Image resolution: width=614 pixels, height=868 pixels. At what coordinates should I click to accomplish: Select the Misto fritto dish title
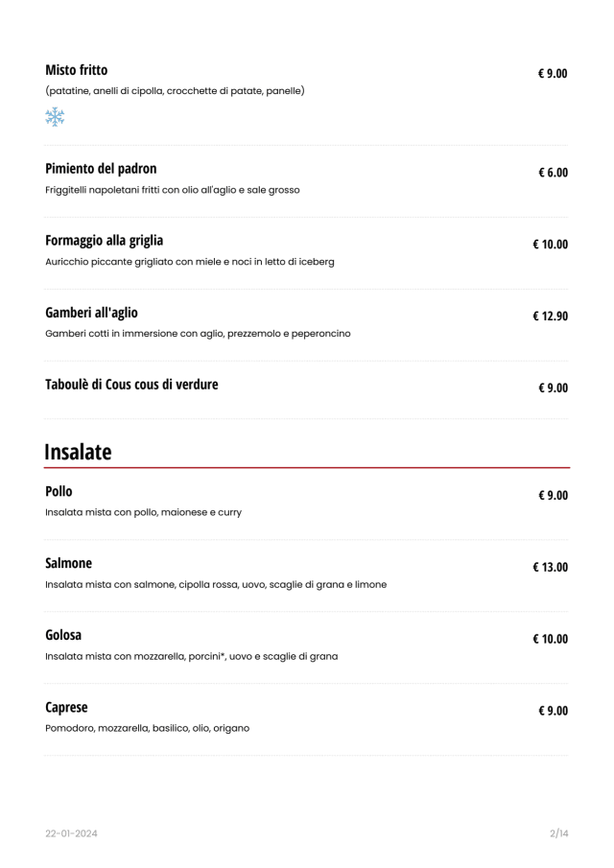coord(77,70)
